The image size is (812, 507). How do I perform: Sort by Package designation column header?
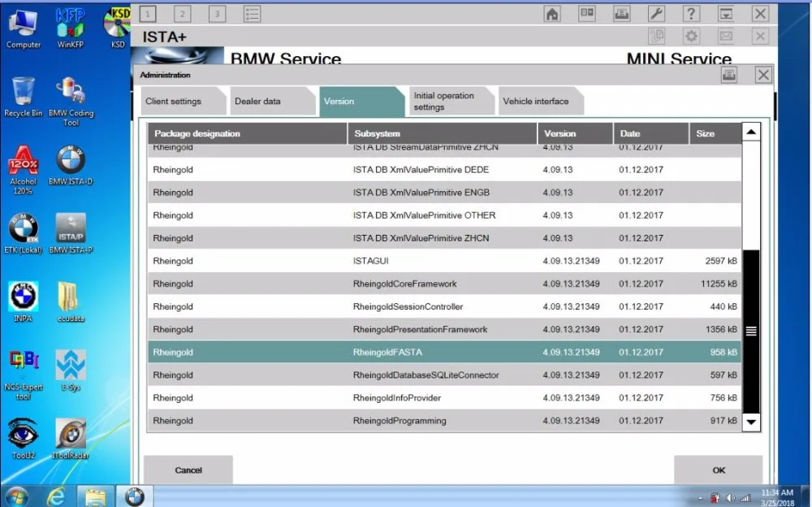click(247, 133)
